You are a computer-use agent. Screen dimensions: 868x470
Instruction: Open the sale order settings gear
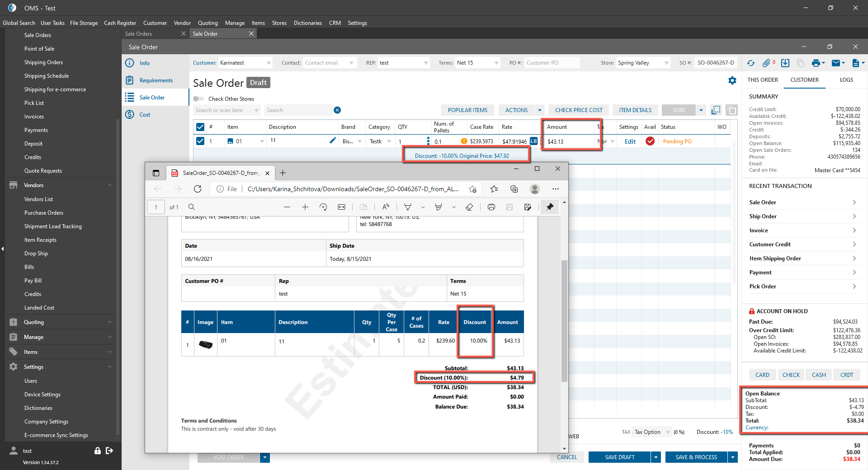click(x=732, y=80)
